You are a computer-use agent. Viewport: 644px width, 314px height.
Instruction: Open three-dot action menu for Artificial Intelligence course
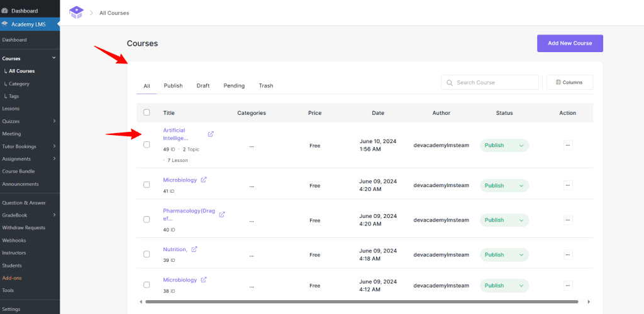coord(568,145)
